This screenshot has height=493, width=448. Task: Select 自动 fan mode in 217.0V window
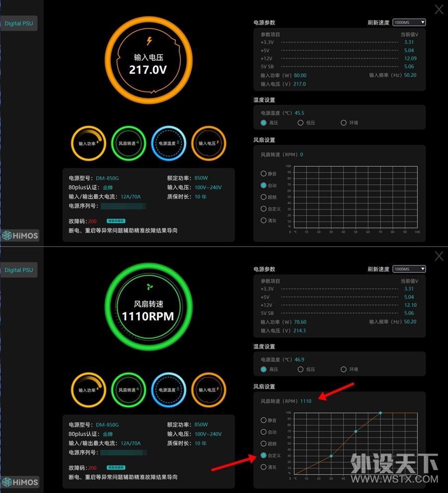point(263,185)
